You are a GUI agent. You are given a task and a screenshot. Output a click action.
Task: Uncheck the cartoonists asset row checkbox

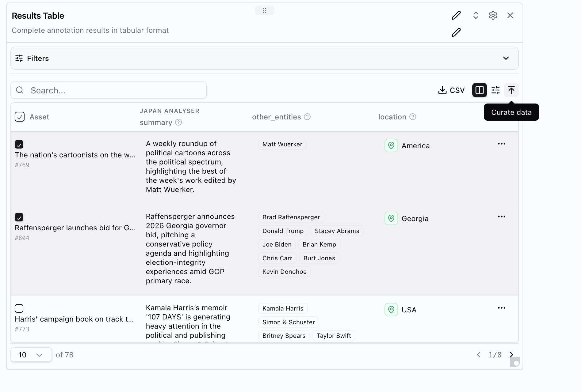[x=19, y=144]
